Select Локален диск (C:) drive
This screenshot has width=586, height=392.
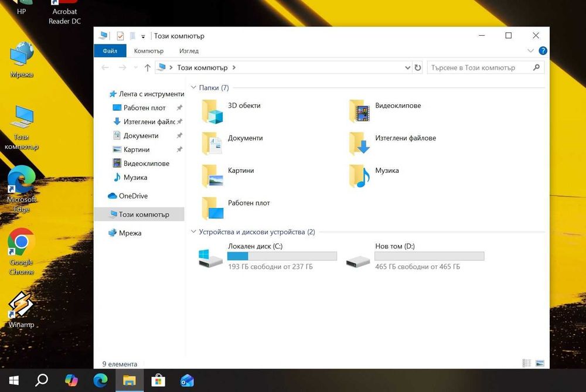268,256
